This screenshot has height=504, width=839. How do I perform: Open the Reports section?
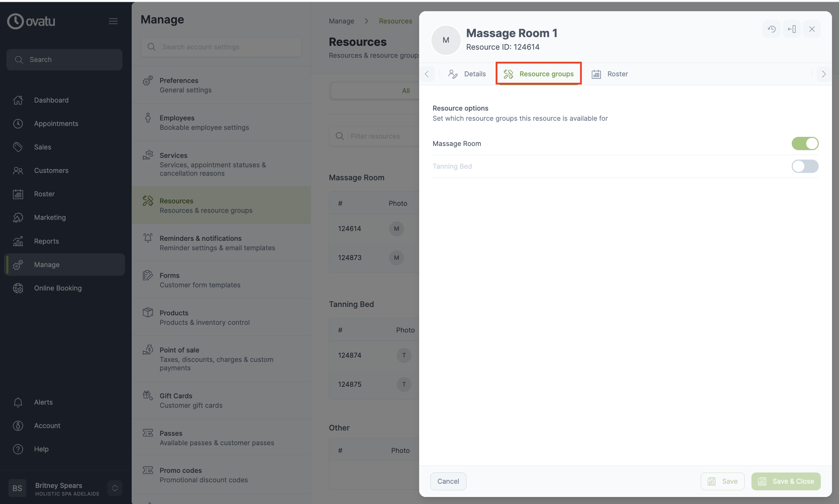click(x=47, y=241)
